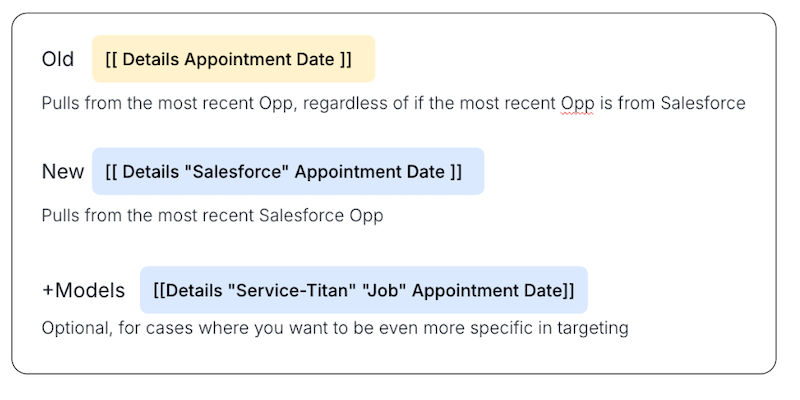Click the quoted "Job" text in chip
800x400 pixels.
(378, 290)
